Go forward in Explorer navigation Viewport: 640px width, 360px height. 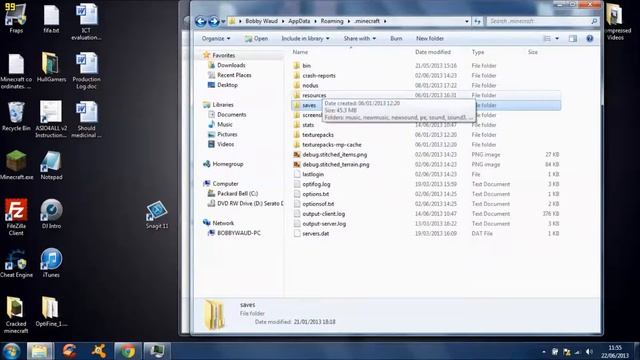point(213,21)
